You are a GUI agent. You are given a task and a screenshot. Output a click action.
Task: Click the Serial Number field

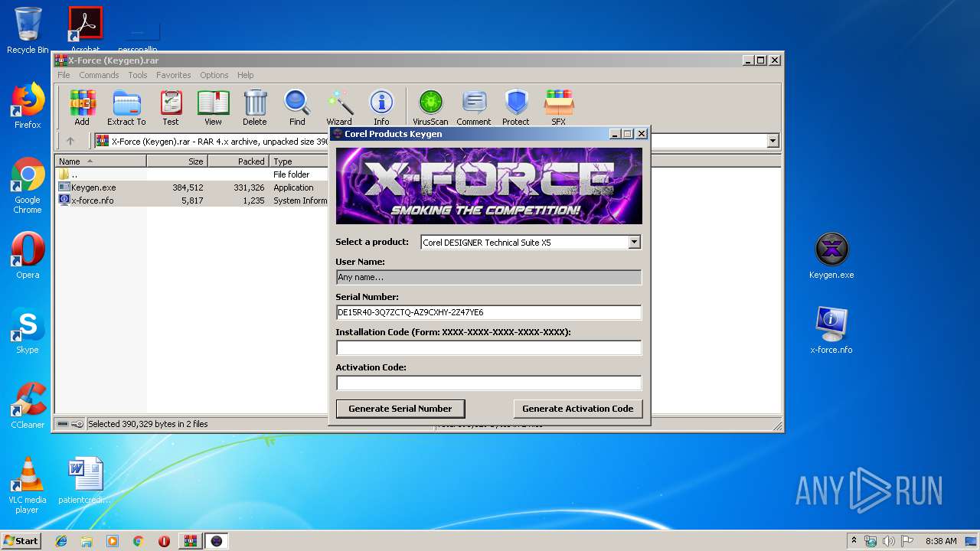[x=488, y=312]
